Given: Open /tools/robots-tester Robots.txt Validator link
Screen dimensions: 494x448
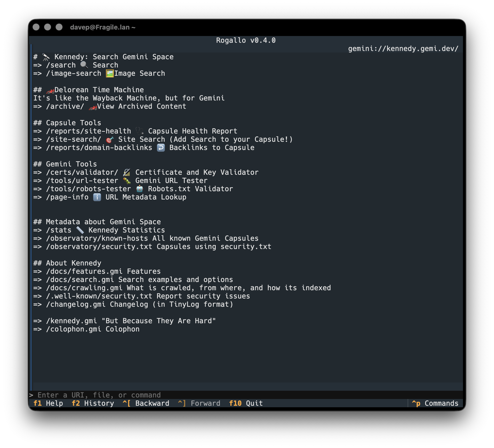Looking at the screenshot, I should (x=133, y=189).
